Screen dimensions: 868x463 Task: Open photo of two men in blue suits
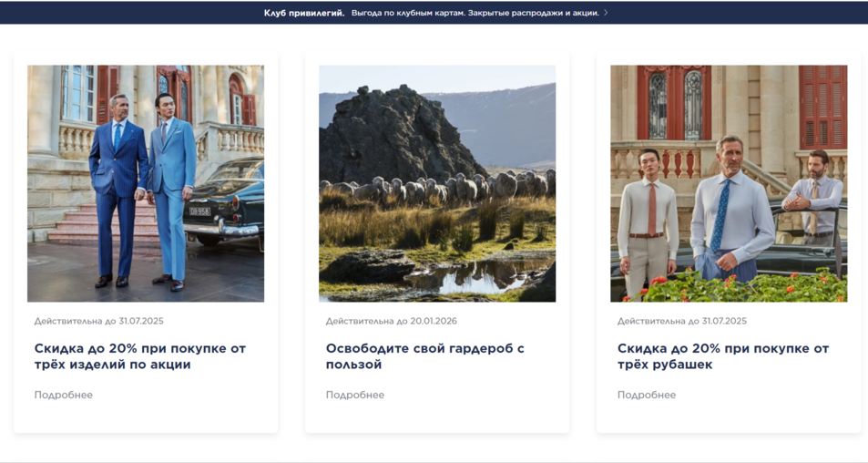point(146,183)
